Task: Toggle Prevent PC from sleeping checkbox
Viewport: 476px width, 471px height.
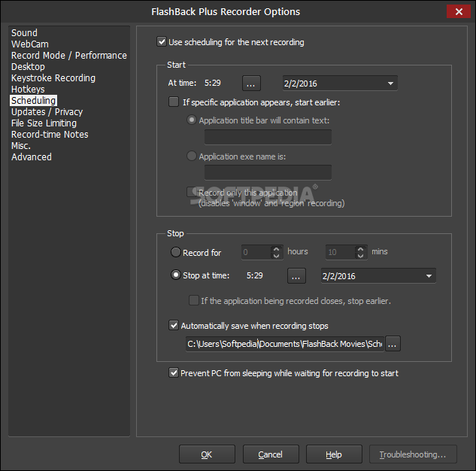Action: (174, 372)
